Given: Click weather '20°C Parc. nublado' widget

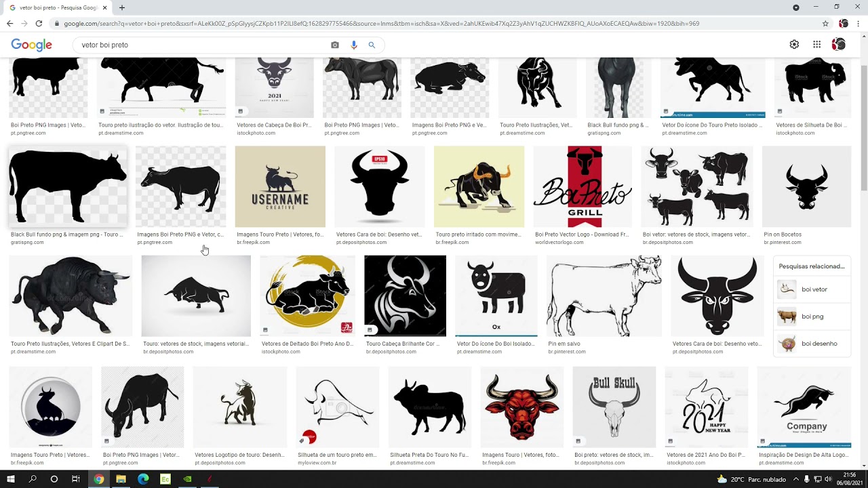Looking at the screenshot, I should pos(751,479).
